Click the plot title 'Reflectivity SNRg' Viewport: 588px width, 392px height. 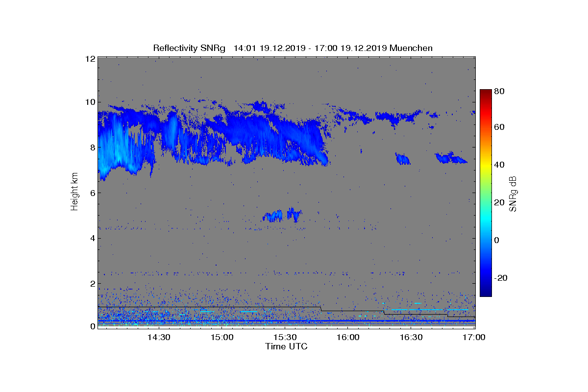click(x=189, y=48)
